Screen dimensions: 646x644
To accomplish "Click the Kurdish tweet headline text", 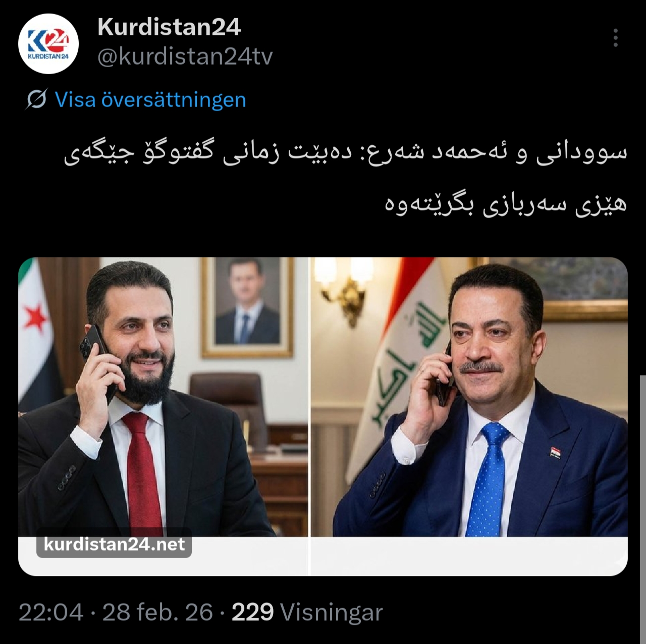I will click(x=344, y=178).
